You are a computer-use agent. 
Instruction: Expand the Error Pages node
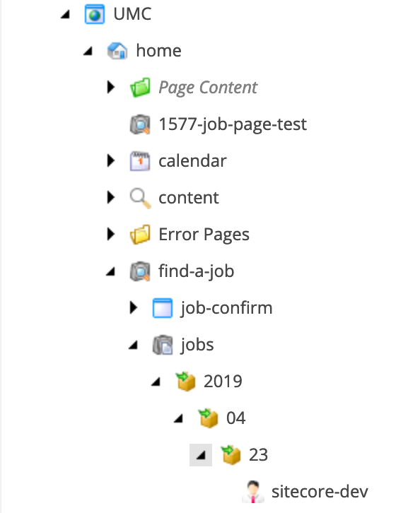coord(111,235)
